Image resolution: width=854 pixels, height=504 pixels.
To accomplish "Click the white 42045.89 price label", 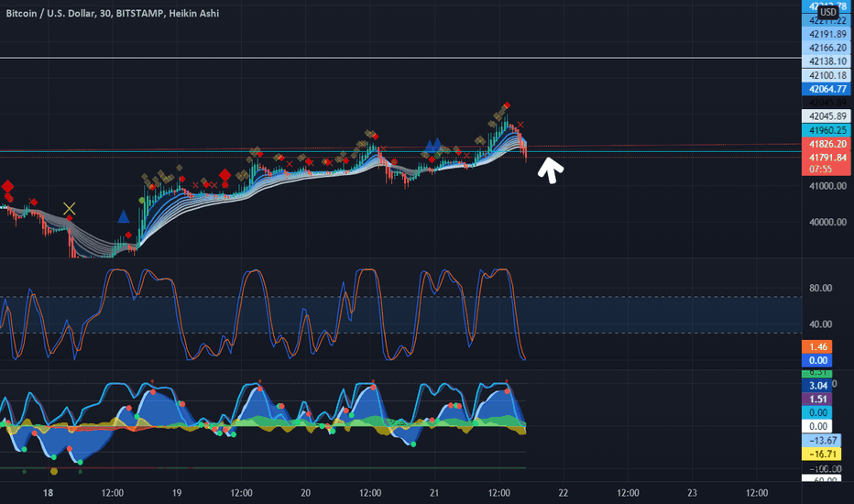I will pyautogui.click(x=827, y=116).
